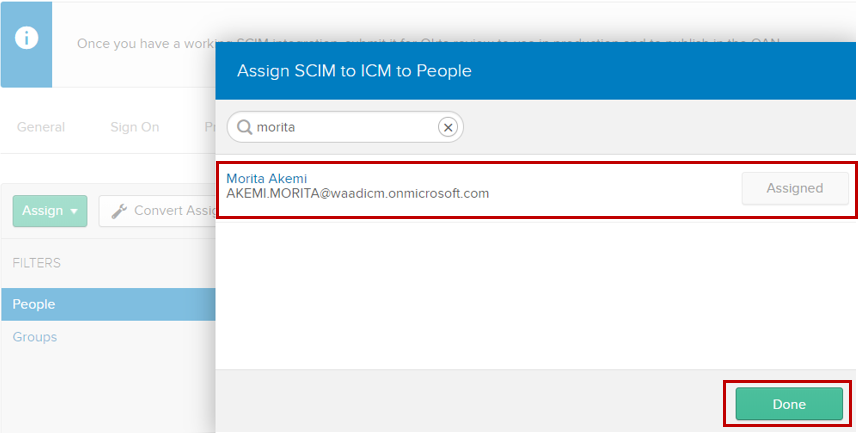Switch to the General tab
This screenshot has width=867, height=433.
coord(41,127)
